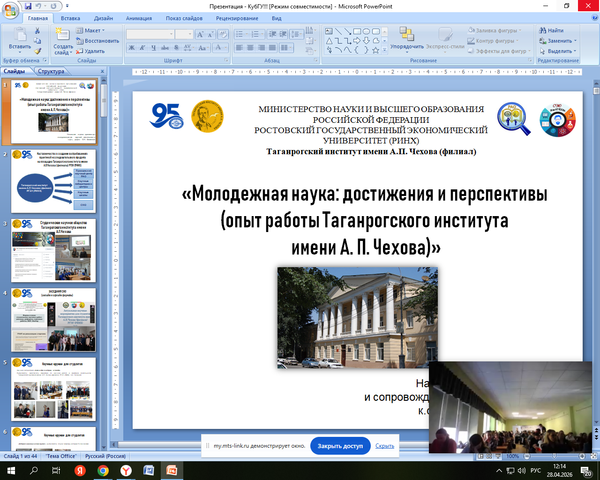Open the Вставка ribbon tab
This screenshot has width=600, height=480.
71,18
